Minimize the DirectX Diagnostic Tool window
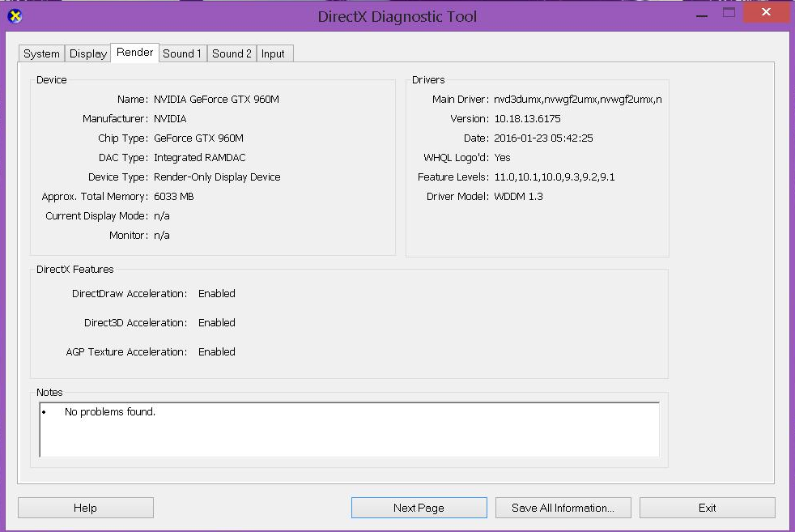 pos(702,12)
